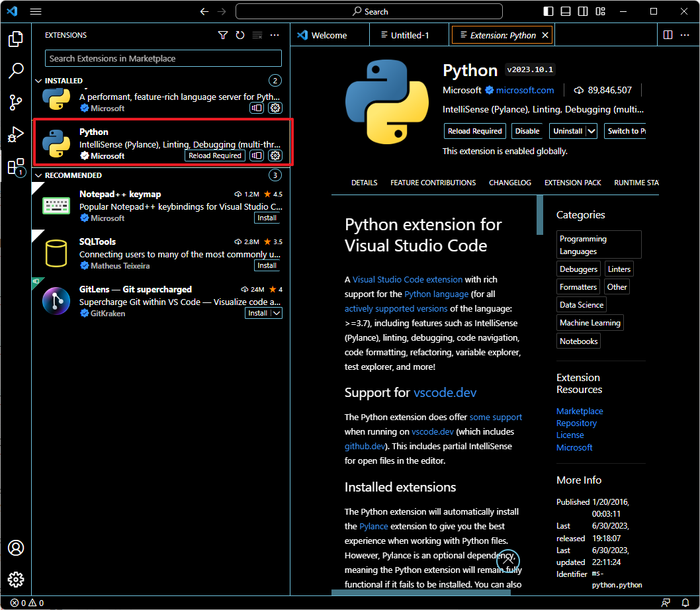The width and height of the screenshot is (700, 610).
Task: Install the GitLens extension
Action: click(258, 313)
